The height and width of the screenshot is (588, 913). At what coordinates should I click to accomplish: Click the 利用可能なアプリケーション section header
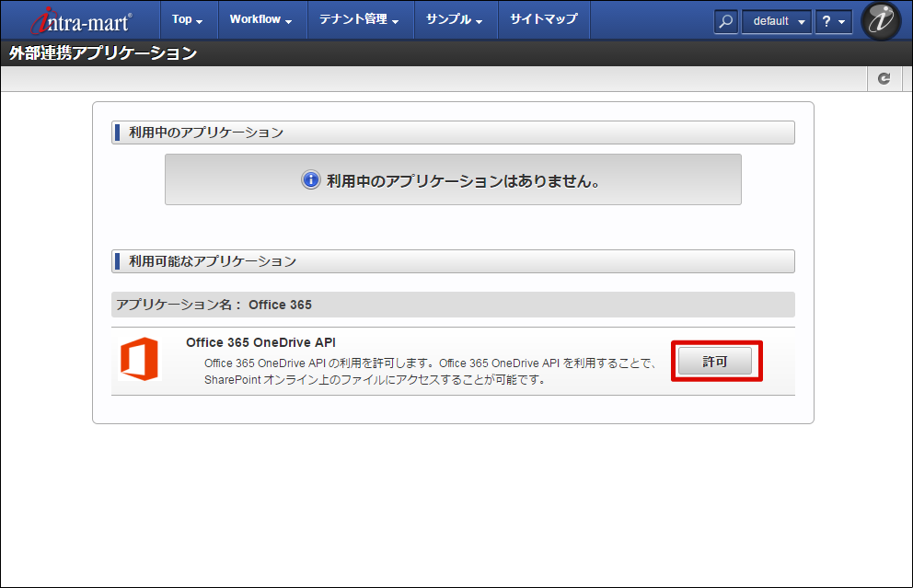453,261
